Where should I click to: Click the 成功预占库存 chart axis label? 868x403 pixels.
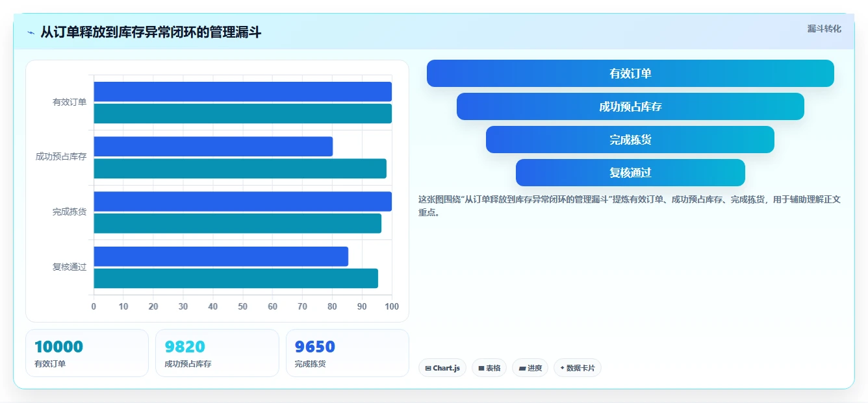61,156
